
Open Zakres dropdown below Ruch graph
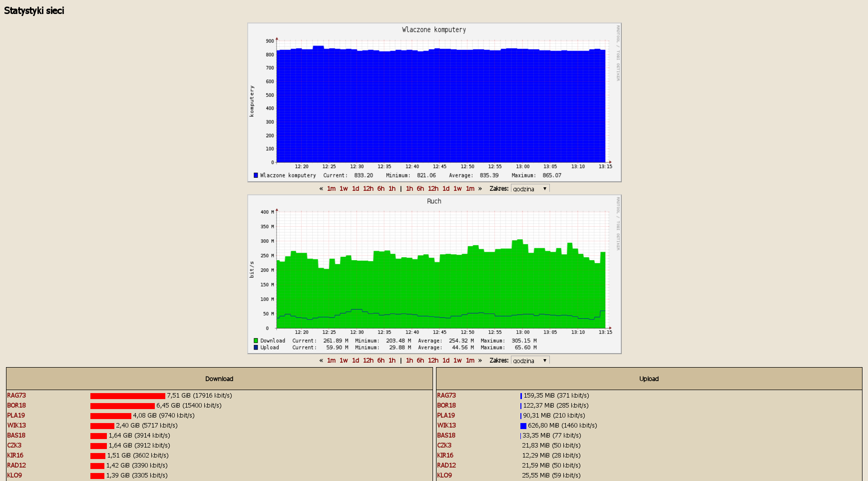(x=530, y=360)
